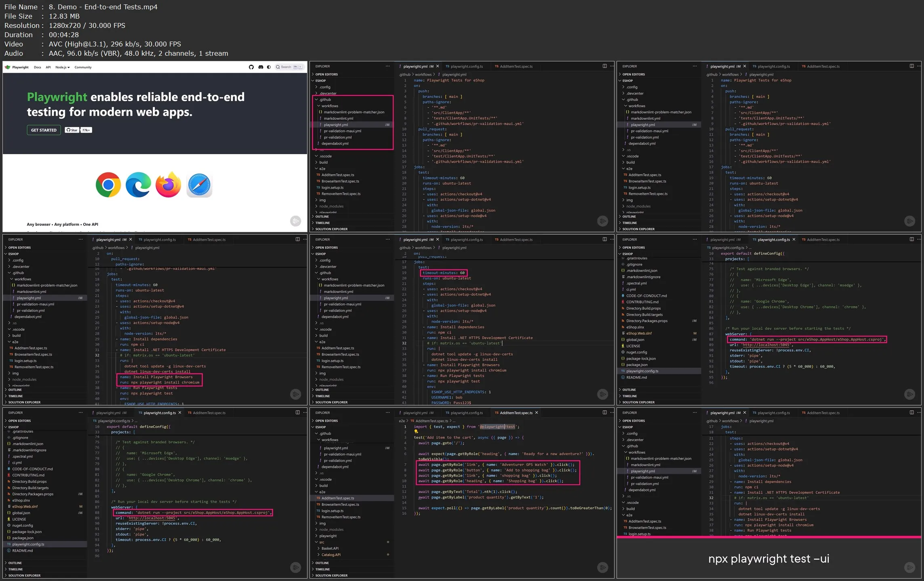Collapse the src folder in Explorer
This screenshot has width=924, height=581.
point(322,542)
